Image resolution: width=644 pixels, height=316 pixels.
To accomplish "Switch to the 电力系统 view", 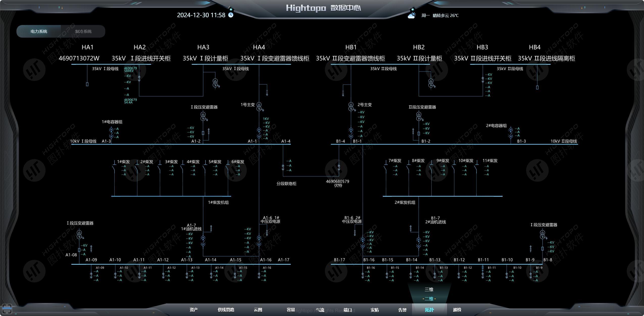I will click(x=39, y=31).
